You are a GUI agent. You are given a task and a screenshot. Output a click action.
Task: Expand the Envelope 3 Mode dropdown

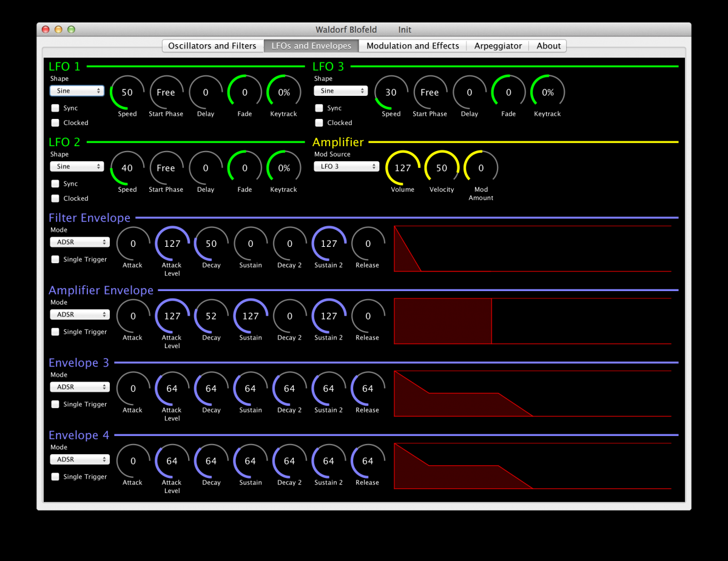pos(79,387)
